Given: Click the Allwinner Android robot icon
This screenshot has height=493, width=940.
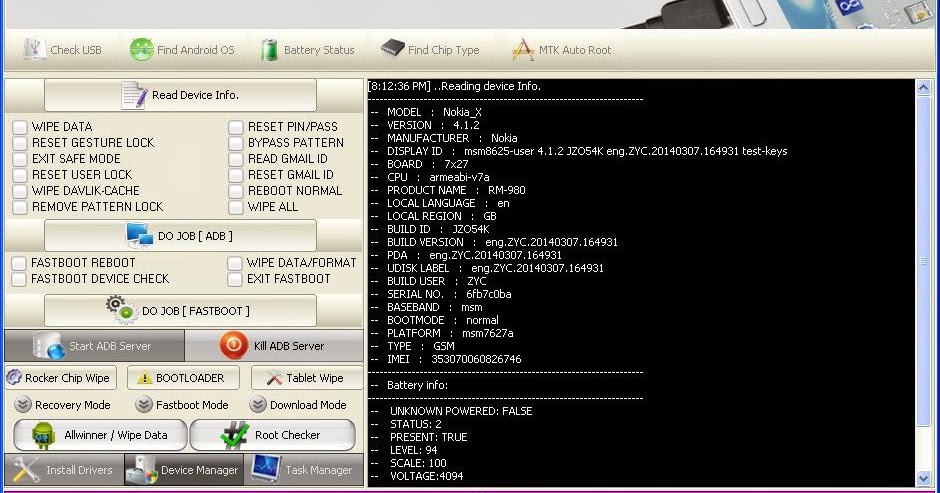Looking at the screenshot, I should tap(43, 435).
